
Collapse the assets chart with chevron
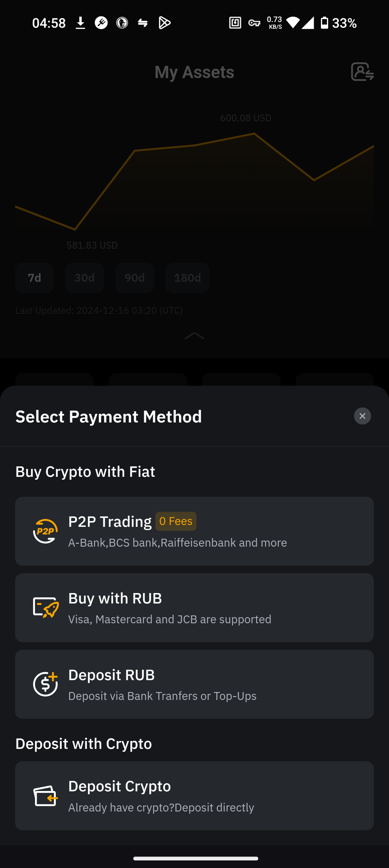194,336
